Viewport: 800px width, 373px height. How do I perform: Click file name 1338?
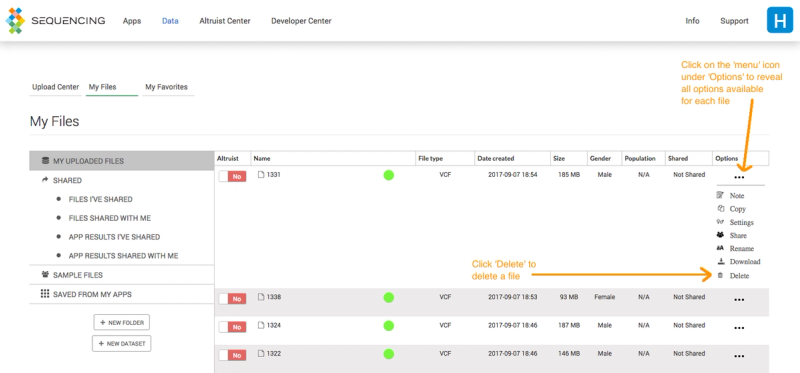tap(274, 297)
